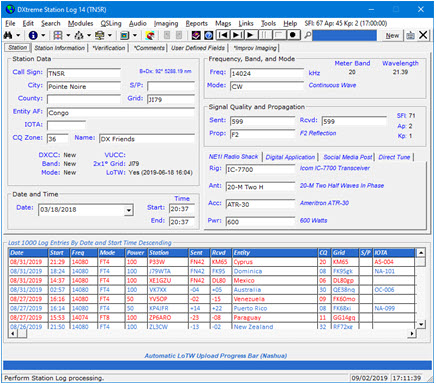Open the blue globe help icon
Image resolution: width=436 pixels, height=386 pixels.
208,35
